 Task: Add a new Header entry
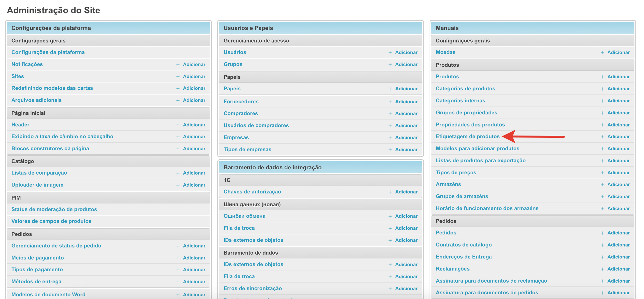coord(194,125)
